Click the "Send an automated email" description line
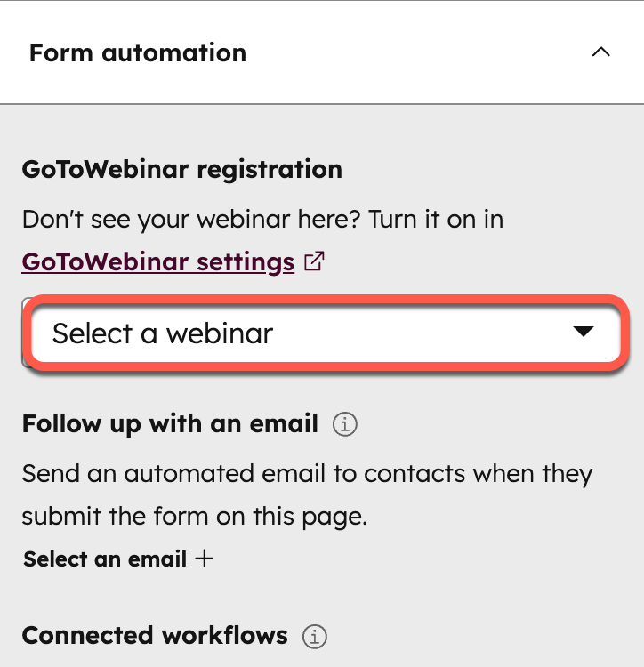Viewport: 644px width, 667px height. tap(307, 474)
